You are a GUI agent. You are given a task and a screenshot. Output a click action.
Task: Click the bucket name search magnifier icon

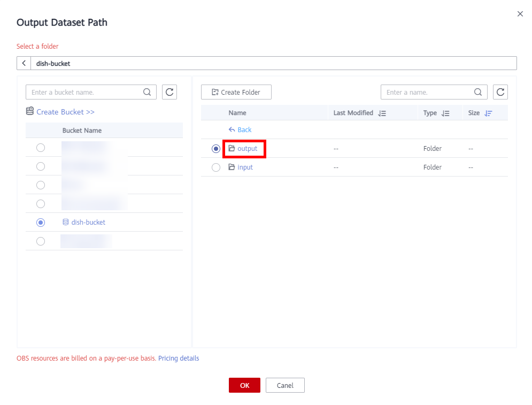click(x=147, y=92)
